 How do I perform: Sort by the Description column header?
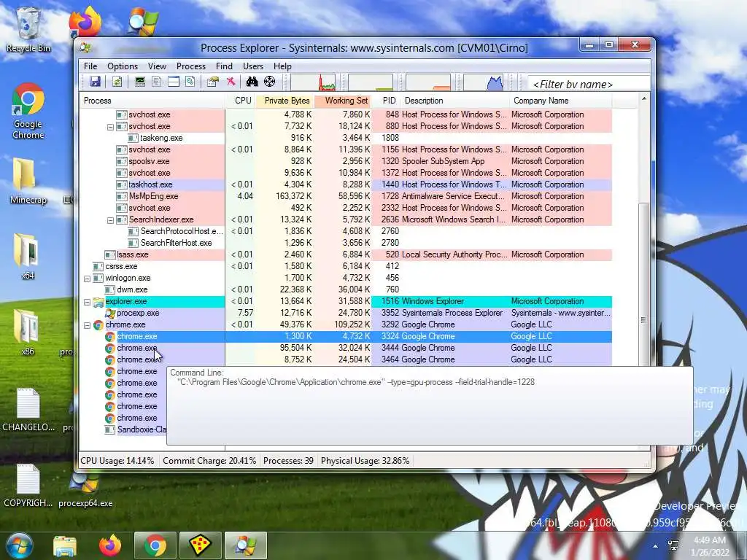(455, 101)
